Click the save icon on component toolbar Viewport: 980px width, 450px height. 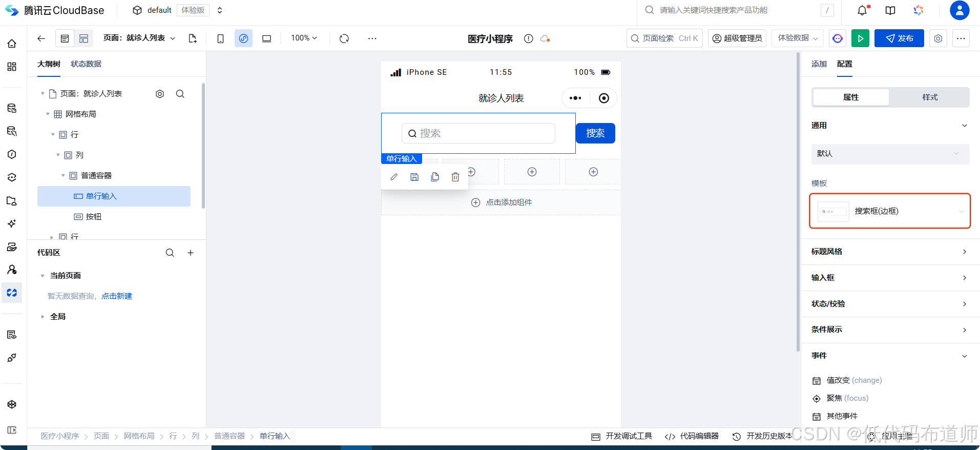tap(414, 177)
